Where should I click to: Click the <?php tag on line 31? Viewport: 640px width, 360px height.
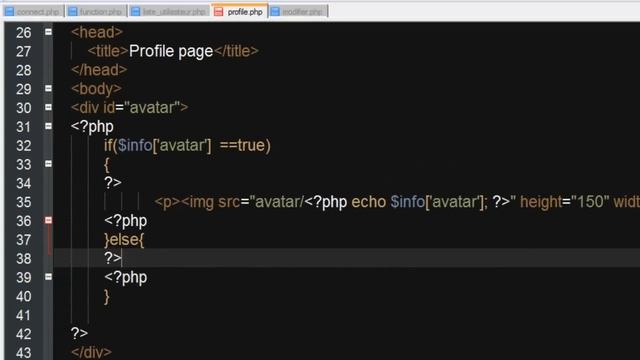tap(92, 127)
